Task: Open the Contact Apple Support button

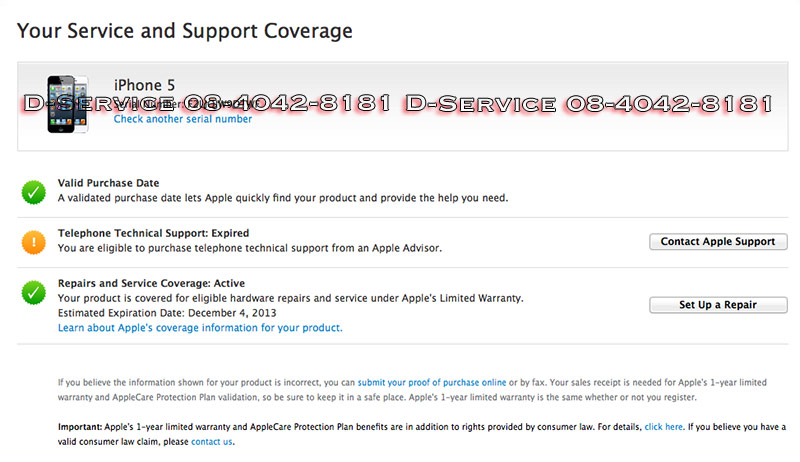Action: 718,242
